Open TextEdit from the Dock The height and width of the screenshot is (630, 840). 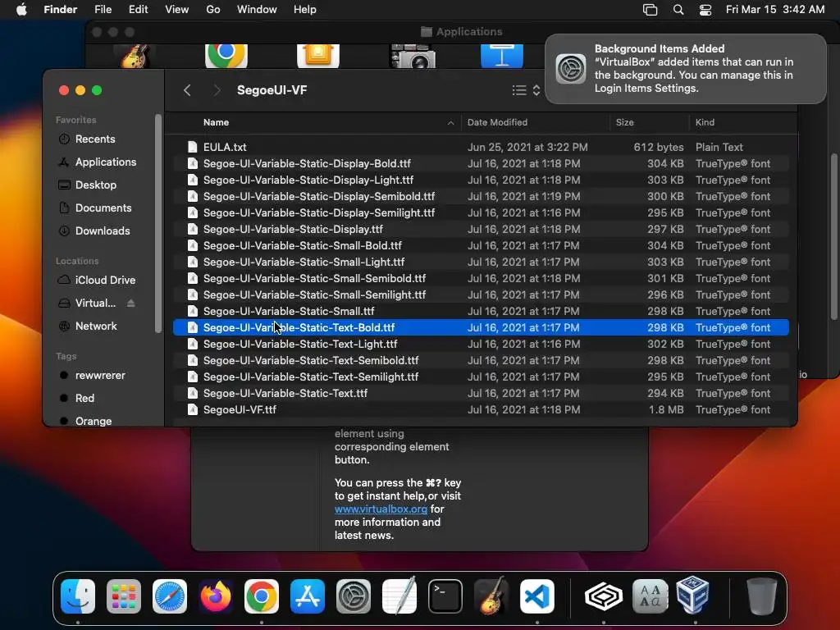[399, 596]
